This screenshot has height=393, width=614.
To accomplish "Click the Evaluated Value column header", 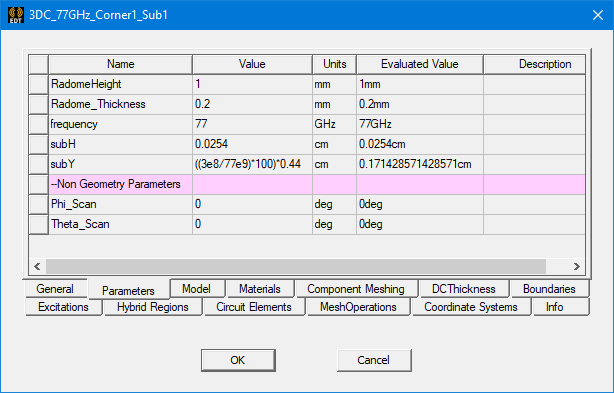I will coord(420,64).
